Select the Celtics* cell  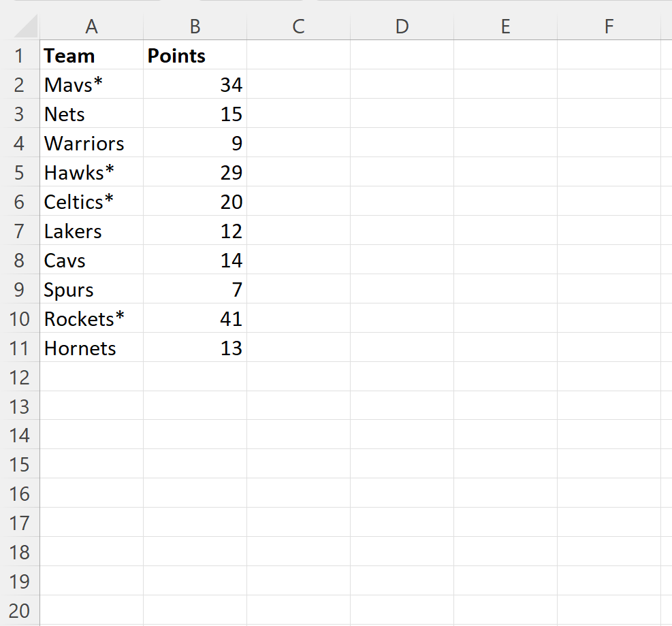coord(91,202)
